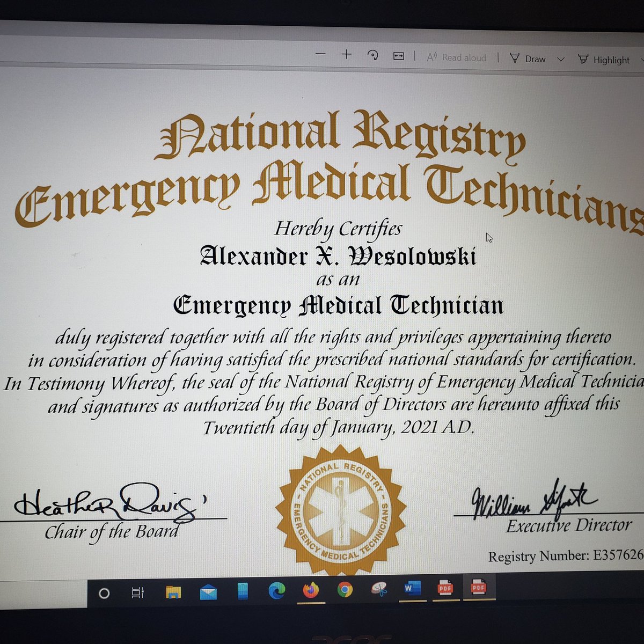Rotate the PDF page
This screenshot has width=644, height=644.
point(372,55)
